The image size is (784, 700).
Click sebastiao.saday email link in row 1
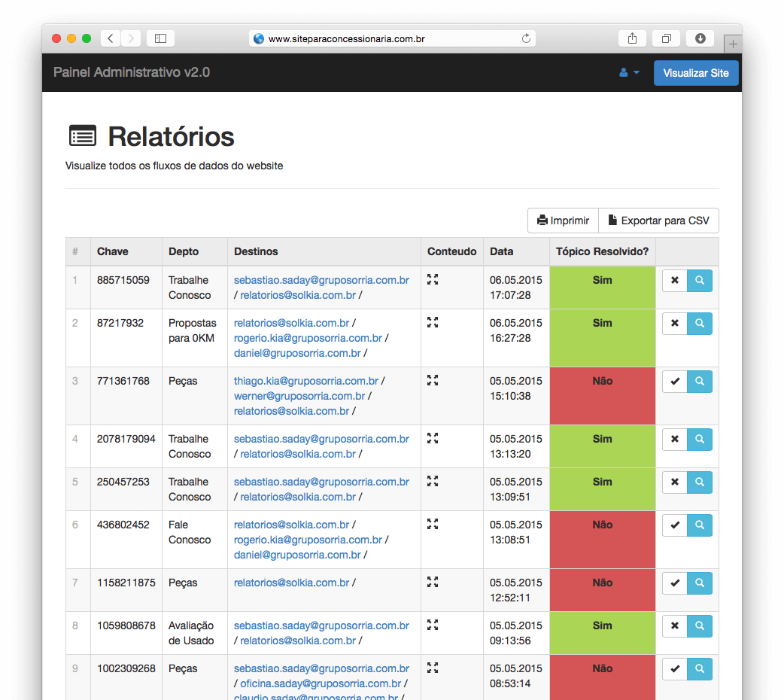[321, 280]
